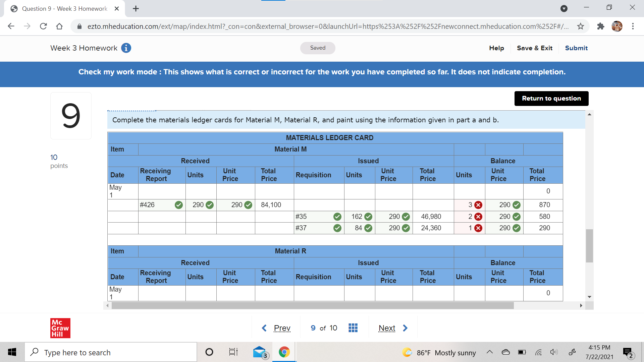Click inside the browser address bar
This screenshot has height=362, width=644.
tap(302, 26)
